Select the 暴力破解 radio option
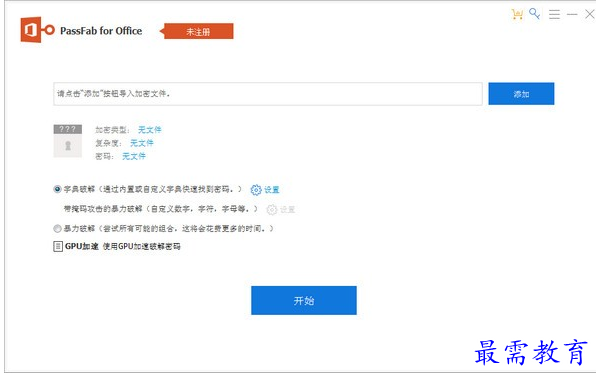The height and width of the screenshot is (384, 596). pos(57,228)
